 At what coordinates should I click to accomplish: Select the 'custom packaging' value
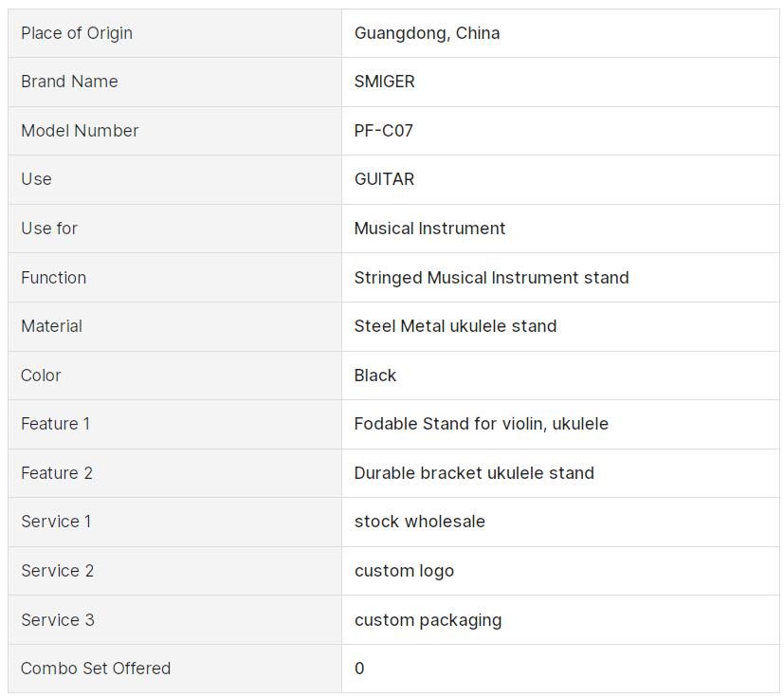(x=428, y=620)
